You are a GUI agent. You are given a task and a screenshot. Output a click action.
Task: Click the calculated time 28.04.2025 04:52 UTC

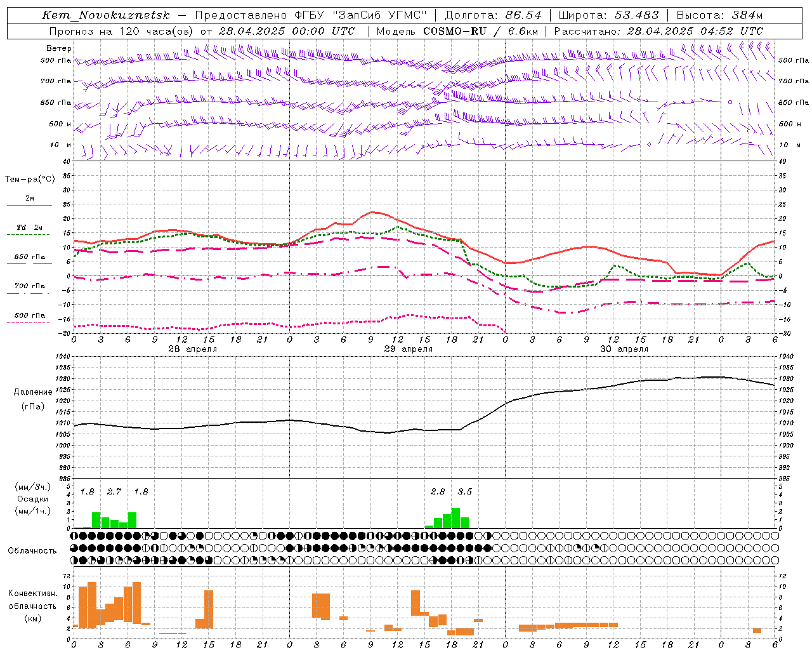click(x=695, y=31)
